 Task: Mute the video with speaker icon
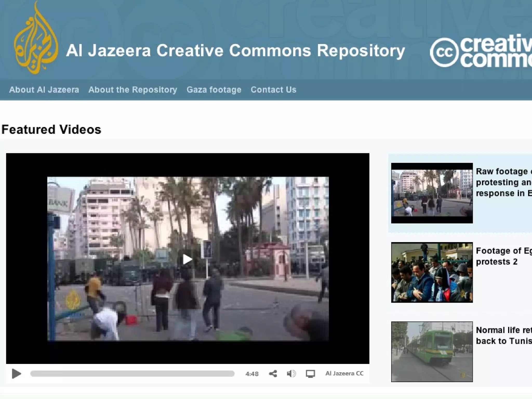[x=291, y=374]
